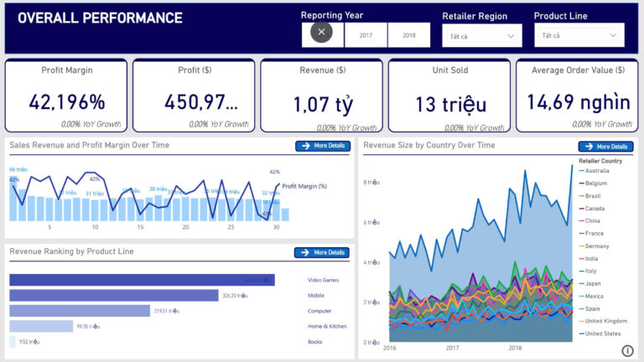The width and height of the screenshot is (644, 362).
Task: Expand the Product Line dropdown
Action: [x=579, y=36]
